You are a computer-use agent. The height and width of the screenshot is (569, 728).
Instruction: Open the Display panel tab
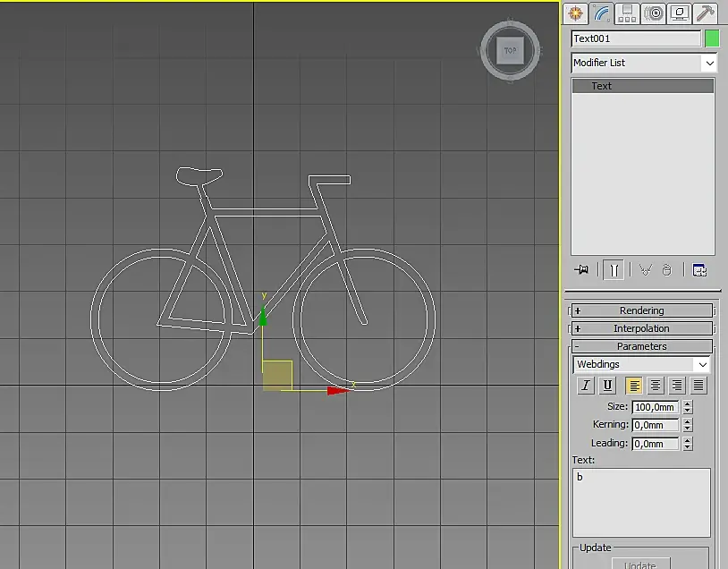click(x=680, y=13)
